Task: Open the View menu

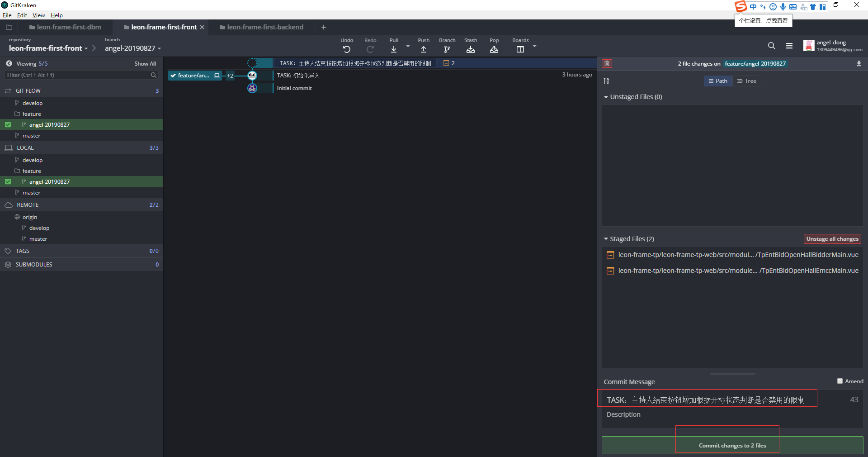Action: pyautogui.click(x=38, y=15)
